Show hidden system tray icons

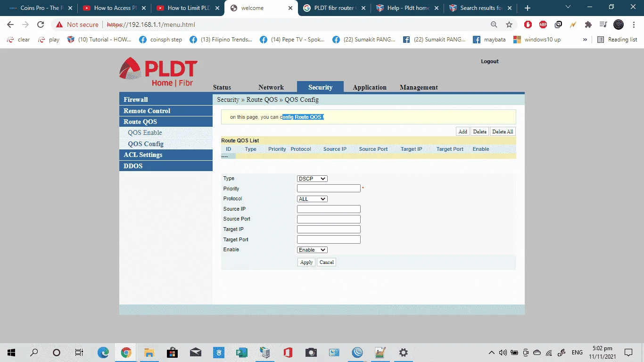[492, 353]
